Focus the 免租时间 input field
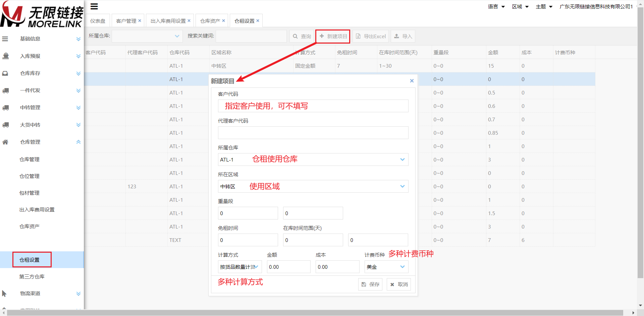Viewport: 644px width, 316px height. [x=248, y=240]
